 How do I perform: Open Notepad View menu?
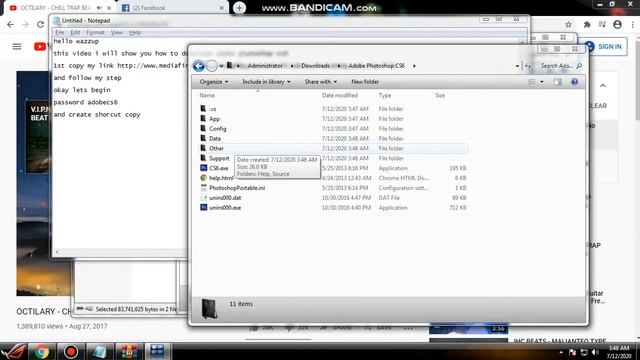point(116,33)
